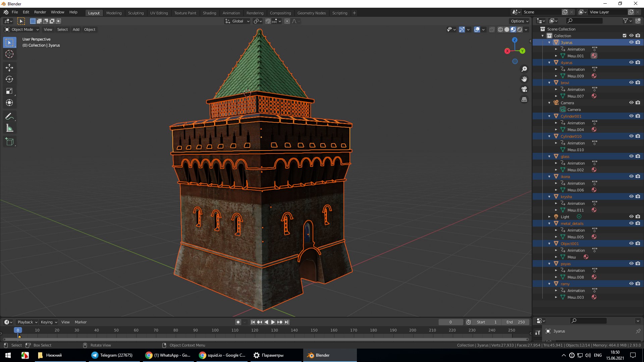The width and height of the screenshot is (644, 362).
Task: Collapse the 4yarus tree item
Action: [549, 63]
